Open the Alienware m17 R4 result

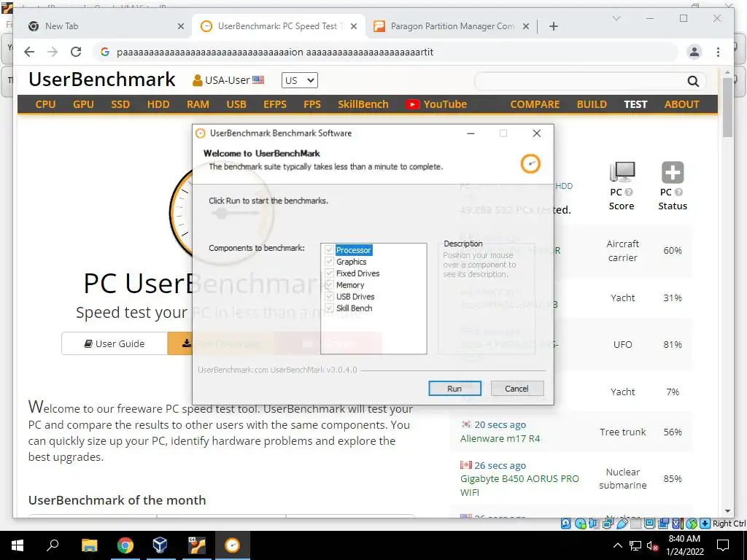pyautogui.click(x=500, y=438)
